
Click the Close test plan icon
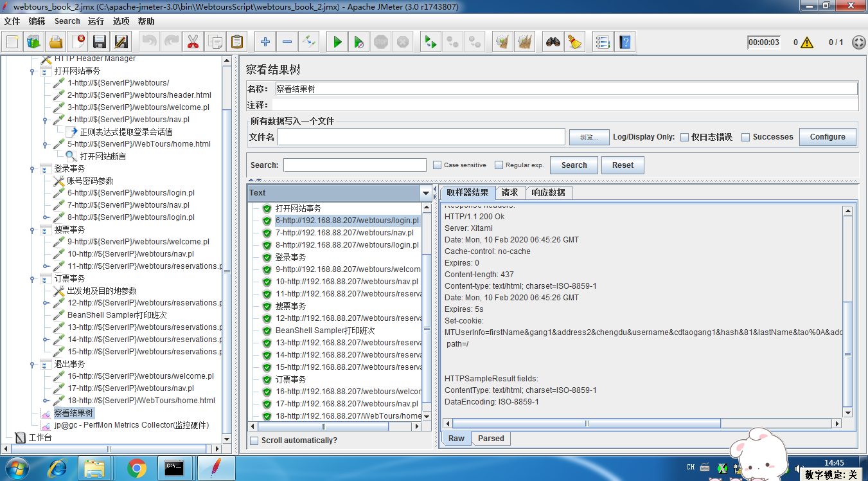[78, 42]
